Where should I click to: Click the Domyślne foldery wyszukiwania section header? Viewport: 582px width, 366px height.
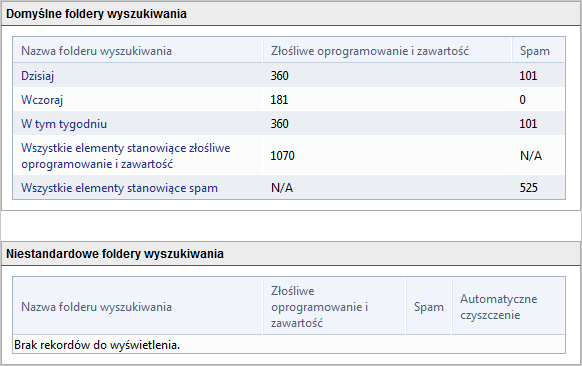click(97, 14)
